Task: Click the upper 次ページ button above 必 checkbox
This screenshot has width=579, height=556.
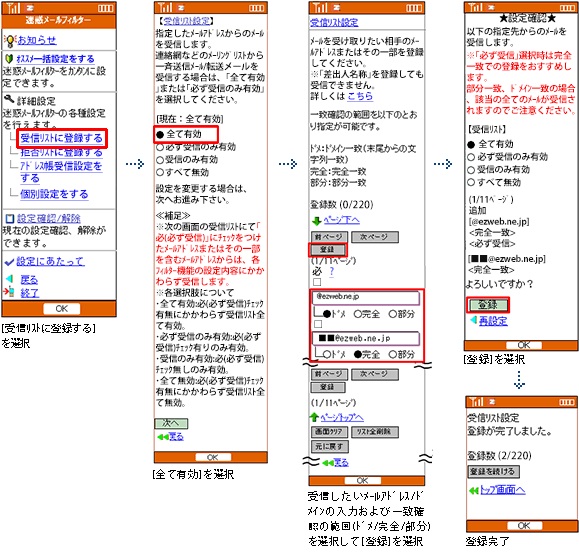Action: tap(374, 237)
